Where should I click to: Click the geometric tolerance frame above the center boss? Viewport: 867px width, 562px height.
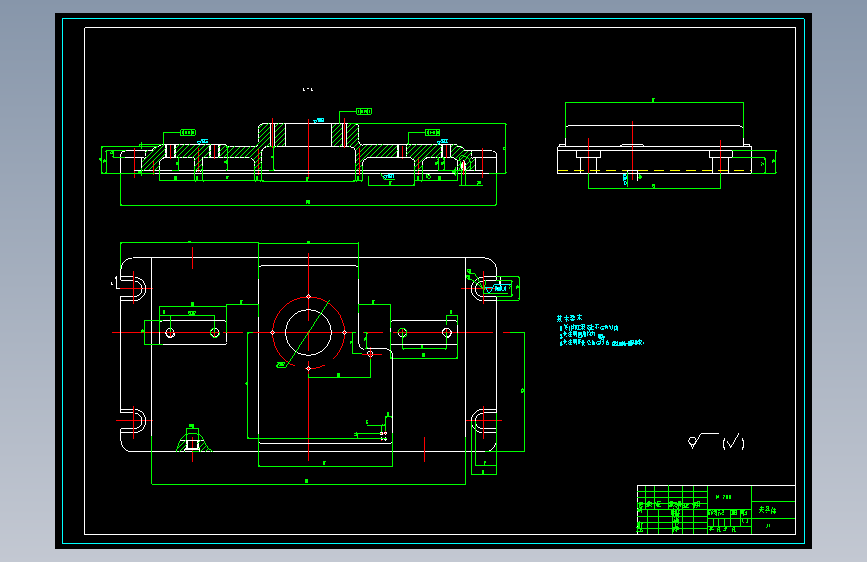click(364, 111)
